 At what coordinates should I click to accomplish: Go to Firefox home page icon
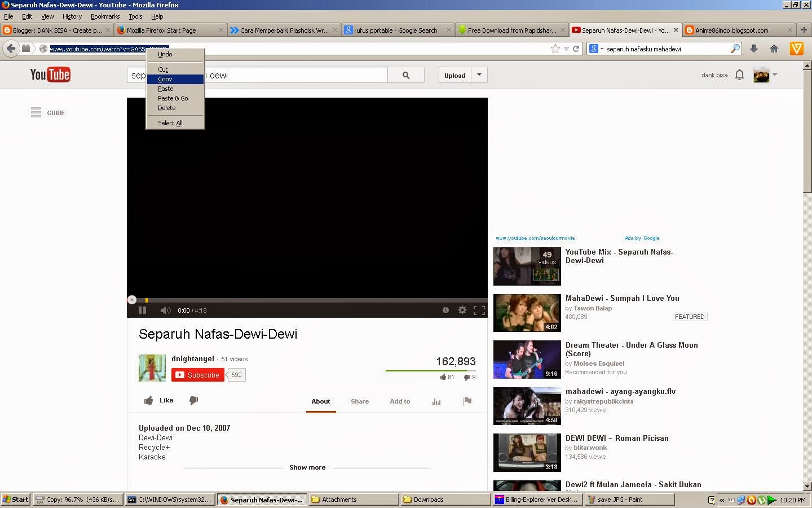(774, 49)
